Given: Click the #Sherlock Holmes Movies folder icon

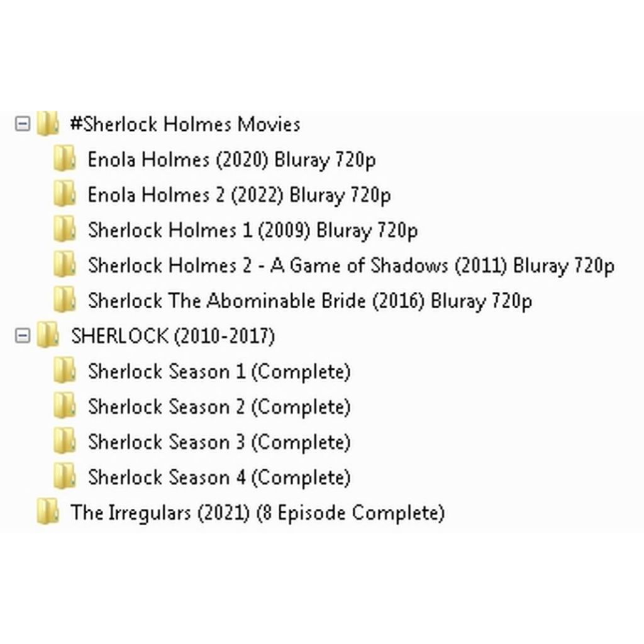Looking at the screenshot, I should coord(48,124).
